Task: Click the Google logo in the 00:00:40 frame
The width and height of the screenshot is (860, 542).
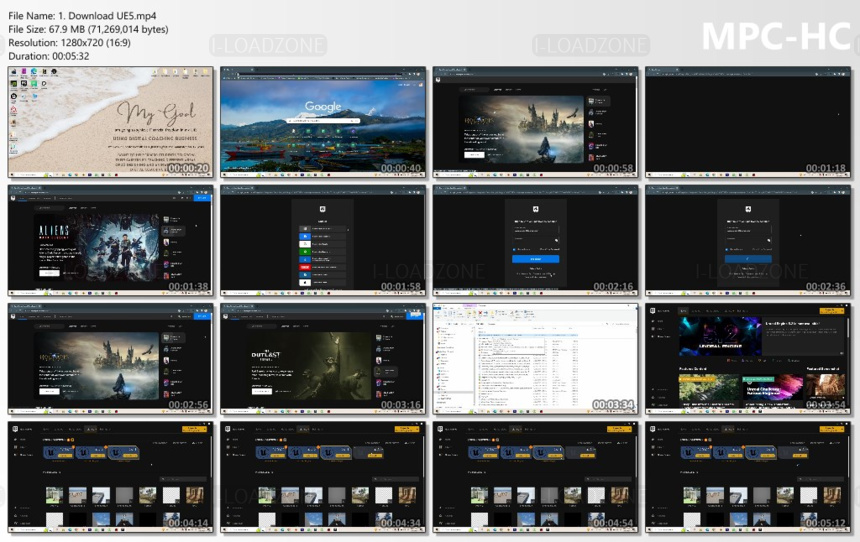Action: (322, 106)
